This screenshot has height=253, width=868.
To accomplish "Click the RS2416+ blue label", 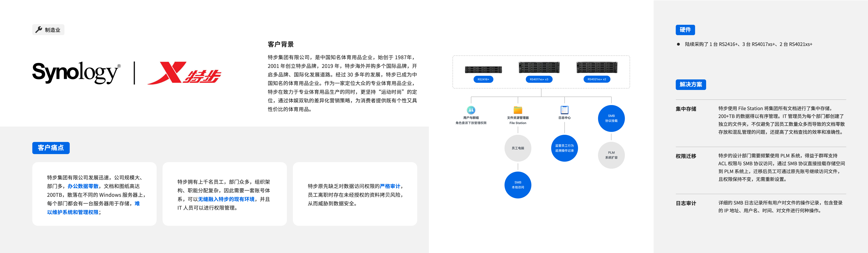I will point(483,79).
